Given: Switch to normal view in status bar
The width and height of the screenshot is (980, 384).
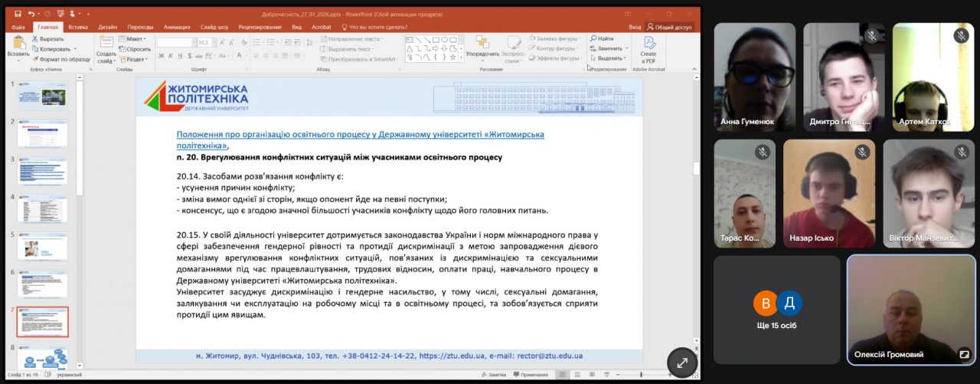Looking at the screenshot, I should point(562,375).
